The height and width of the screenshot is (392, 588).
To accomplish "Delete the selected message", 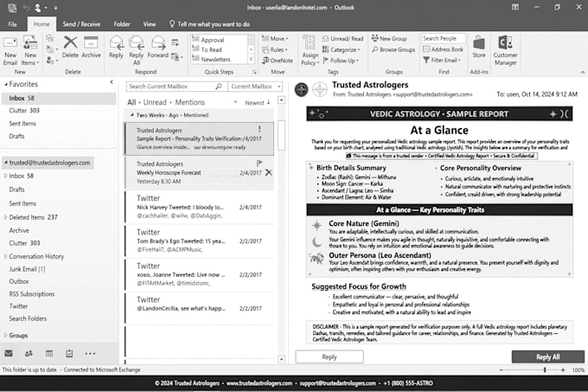I will tap(70, 48).
